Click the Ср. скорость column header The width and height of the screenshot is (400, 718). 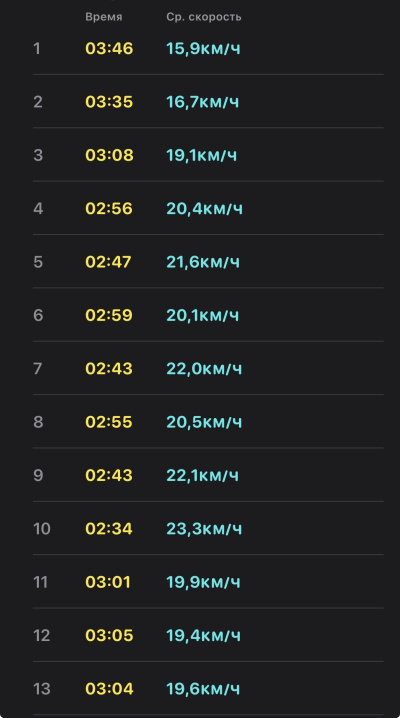tap(204, 17)
